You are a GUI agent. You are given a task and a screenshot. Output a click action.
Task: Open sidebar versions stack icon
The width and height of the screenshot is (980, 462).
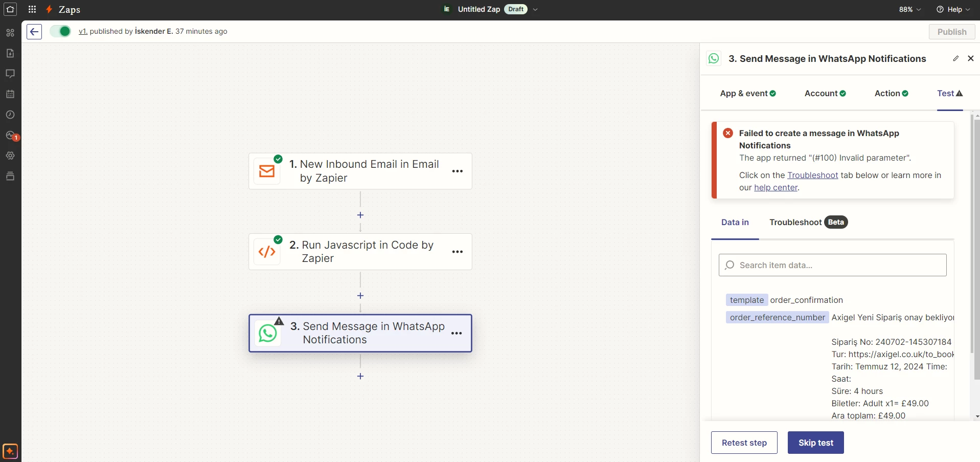(10, 176)
